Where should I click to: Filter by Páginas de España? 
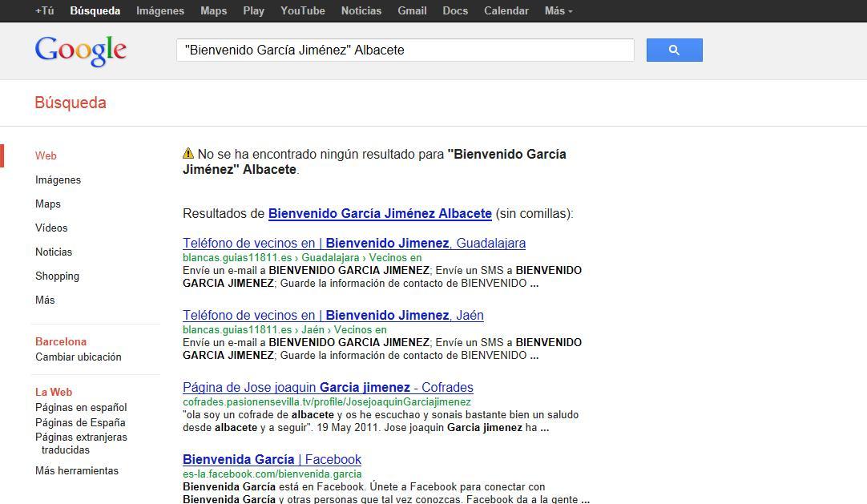click(x=80, y=422)
